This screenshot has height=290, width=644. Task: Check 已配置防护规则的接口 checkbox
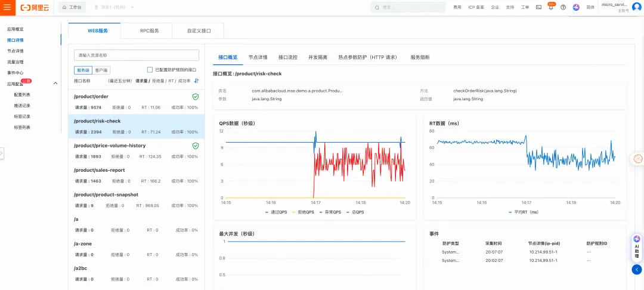point(150,70)
